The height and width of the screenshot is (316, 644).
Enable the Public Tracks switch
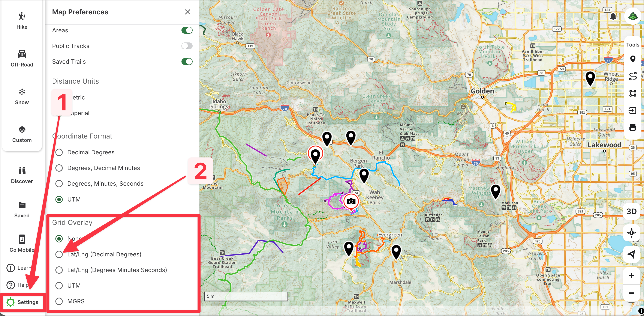[x=187, y=46]
